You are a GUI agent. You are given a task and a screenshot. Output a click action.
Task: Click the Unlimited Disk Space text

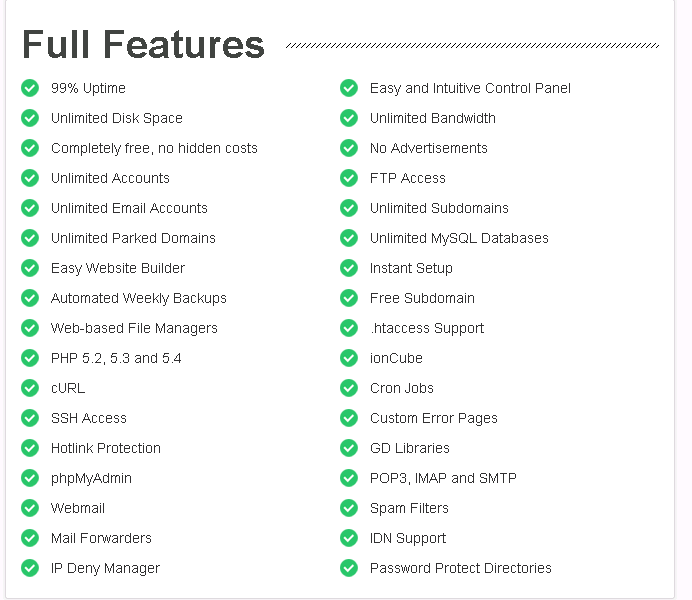tap(117, 118)
